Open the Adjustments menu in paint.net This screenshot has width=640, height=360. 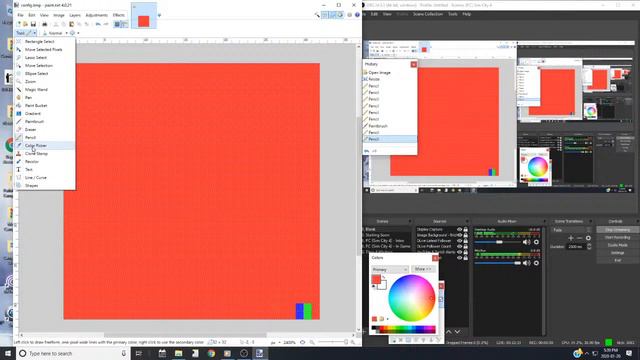(97, 15)
